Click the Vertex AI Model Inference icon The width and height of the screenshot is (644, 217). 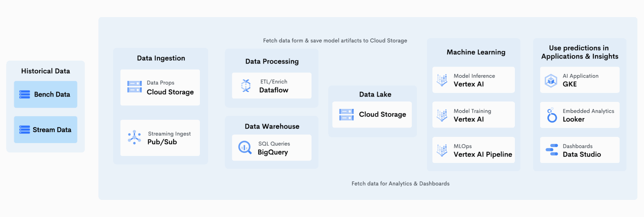coord(442,80)
